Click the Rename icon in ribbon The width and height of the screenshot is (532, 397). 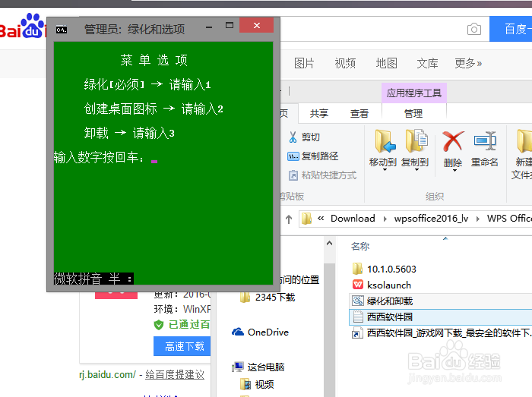coord(485,140)
